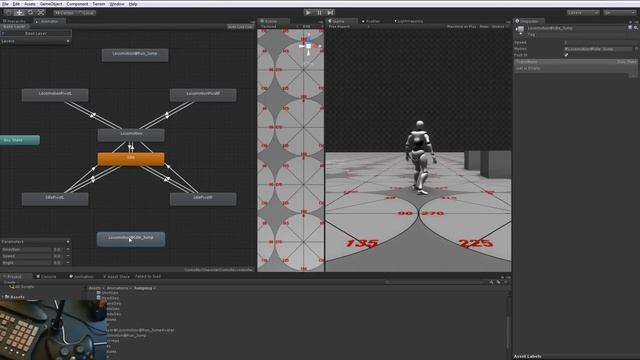The height and width of the screenshot is (360, 640).
Task: Toggle the Game view Stats overlay
Action: pyautogui.click(x=484, y=27)
